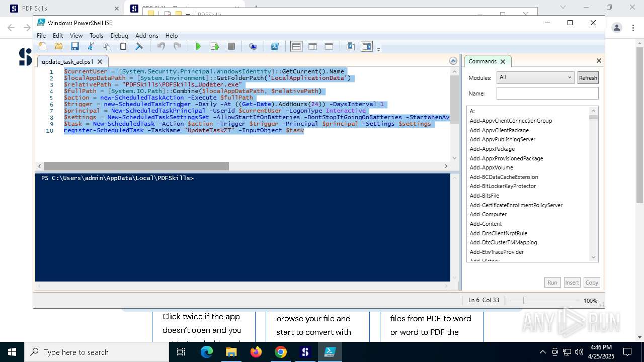Screen dimensions: 644x362
Task: Paste using the clipboard toolbar icon
Action: point(123,47)
